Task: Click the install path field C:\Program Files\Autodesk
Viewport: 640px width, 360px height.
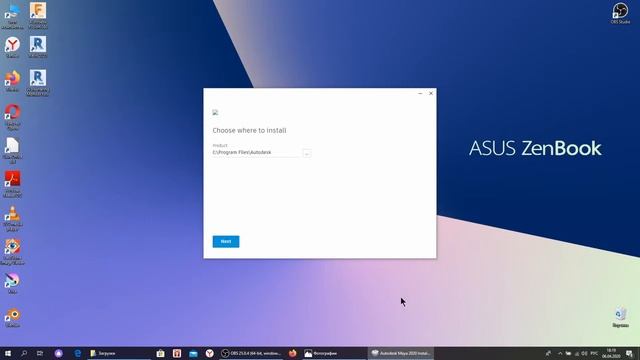Action: pos(256,153)
